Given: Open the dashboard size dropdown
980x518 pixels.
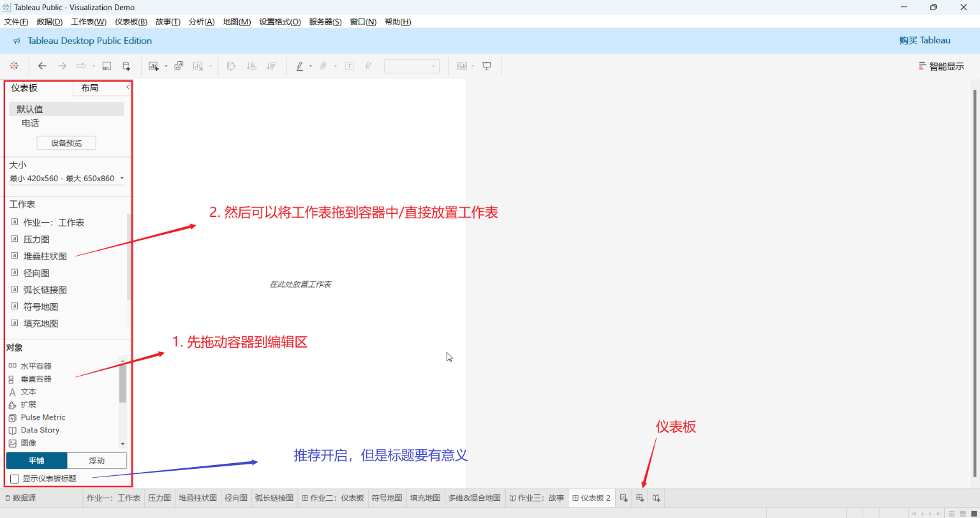Looking at the screenshot, I should click(122, 179).
